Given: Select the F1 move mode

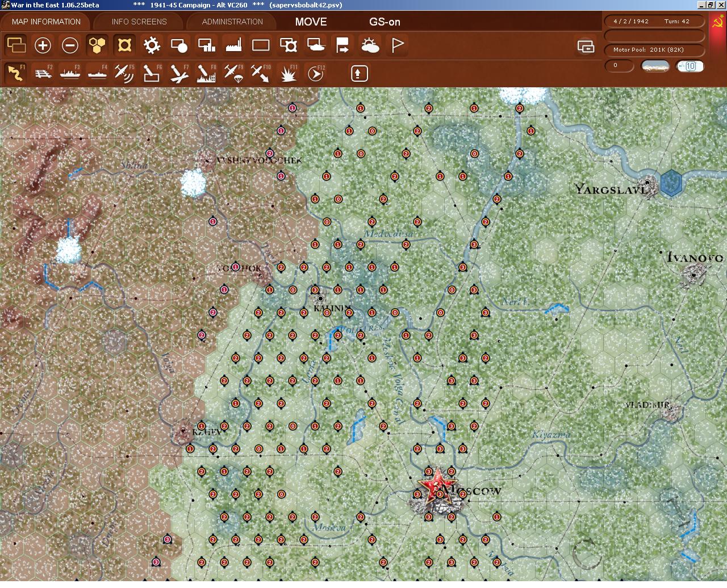Looking at the screenshot, I should [15, 73].
